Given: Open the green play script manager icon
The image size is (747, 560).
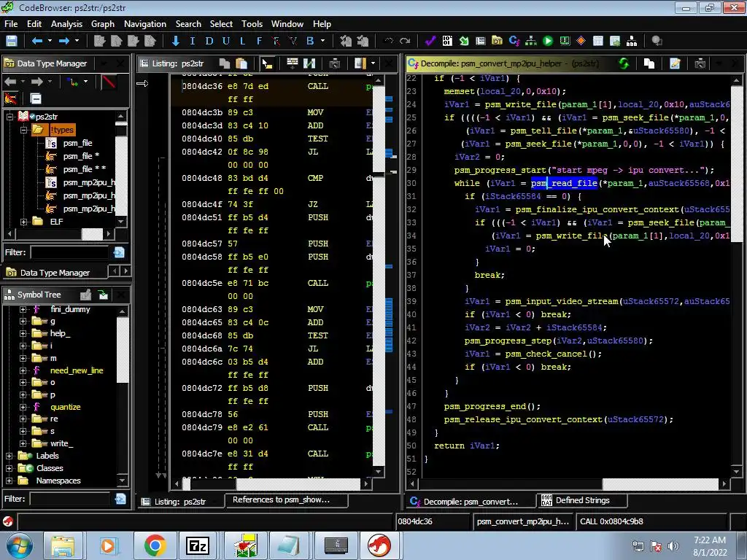Looking at the screenshot, I should coord(548,41).
